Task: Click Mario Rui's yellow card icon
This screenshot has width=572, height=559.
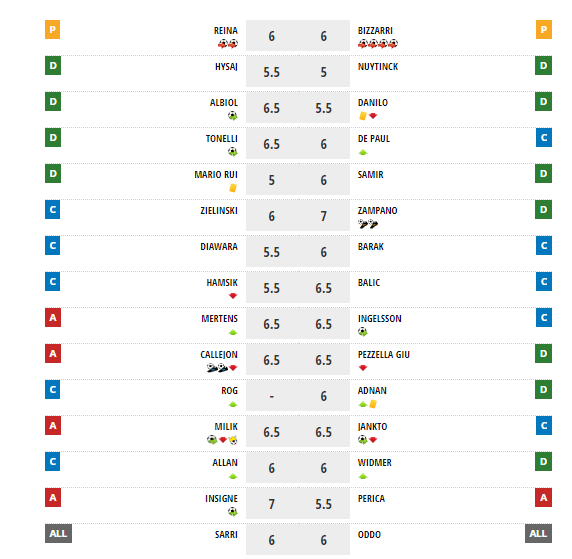Action: (x=233, y=188)
